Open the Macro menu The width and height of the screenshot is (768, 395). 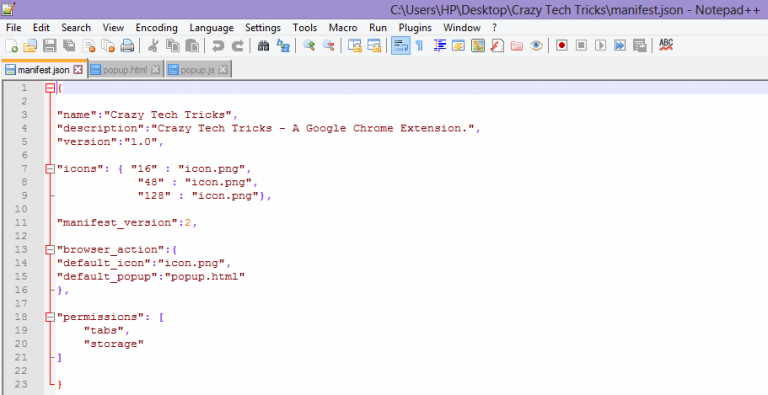(x=343, y=27)
